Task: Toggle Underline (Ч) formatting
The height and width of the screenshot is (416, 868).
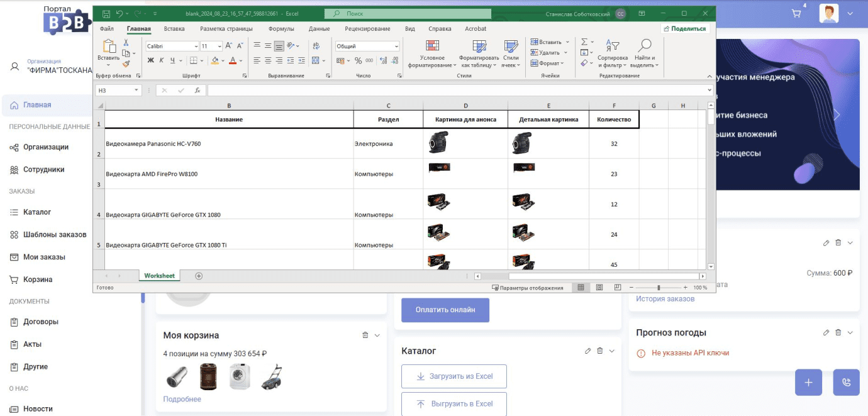Action: (x=172, y=61)
